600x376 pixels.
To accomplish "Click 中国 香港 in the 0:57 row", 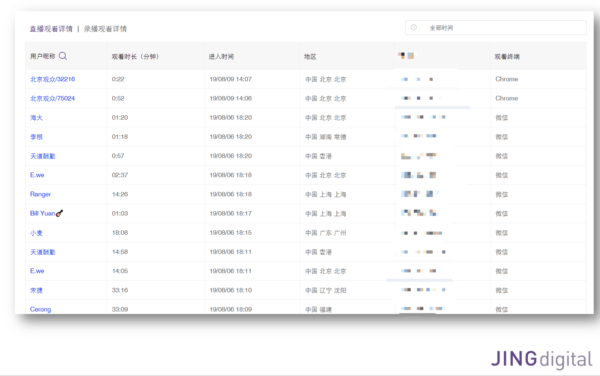I will pyautogui.click(x=318, y=156).
